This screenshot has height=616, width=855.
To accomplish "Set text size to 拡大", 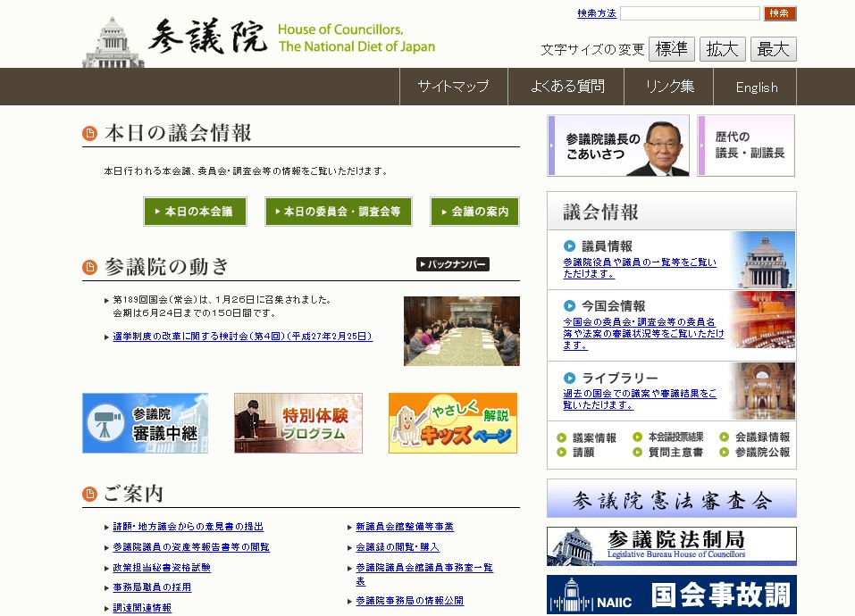I will (723, 49).
